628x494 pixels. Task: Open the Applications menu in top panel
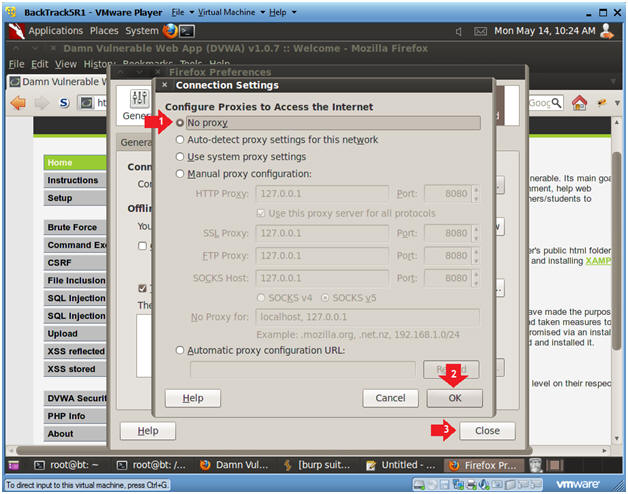point(55,31)
